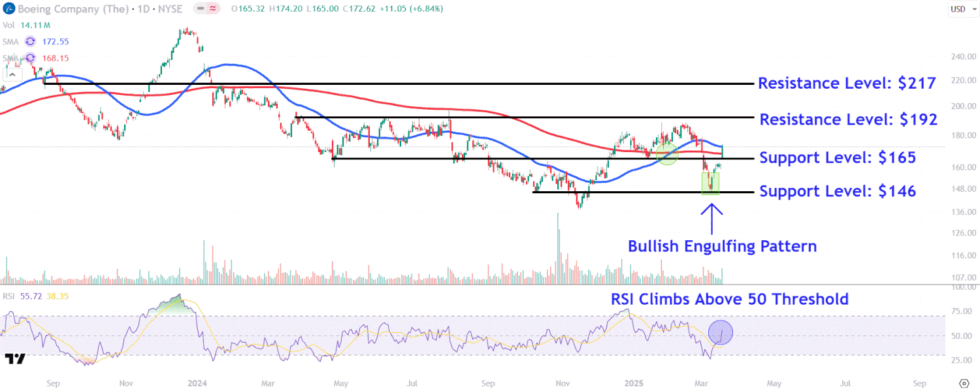
Task: Click the approximate-equals market status icon
Action: click(213, 8)
